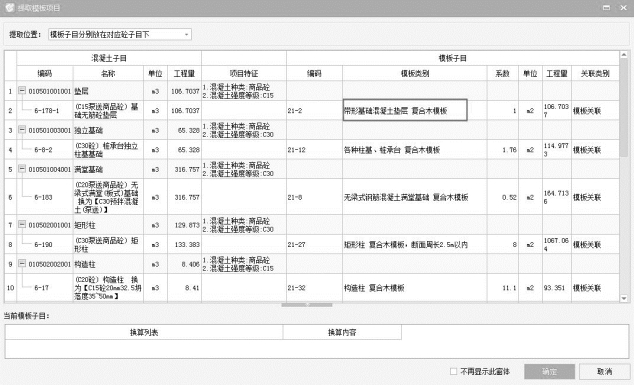This screenshot has width=634, height=385.
Task: Click the 模板类别 column header
Action: point(415,73)
